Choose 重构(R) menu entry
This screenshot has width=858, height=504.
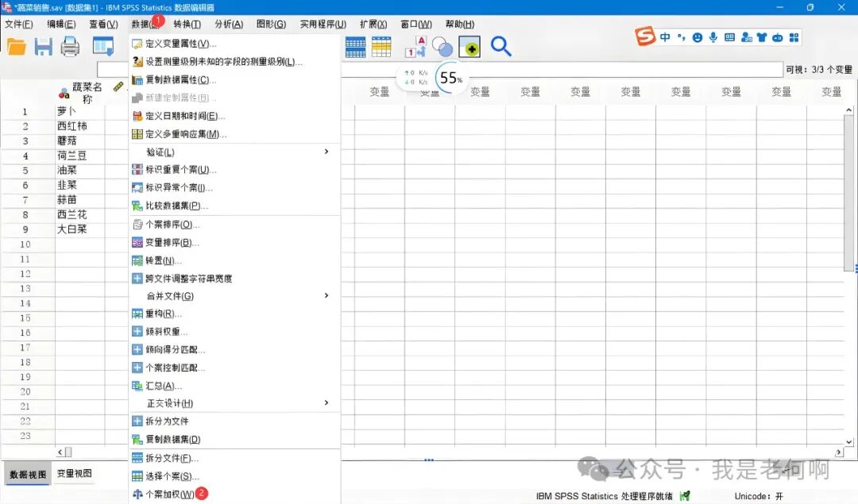234,314
